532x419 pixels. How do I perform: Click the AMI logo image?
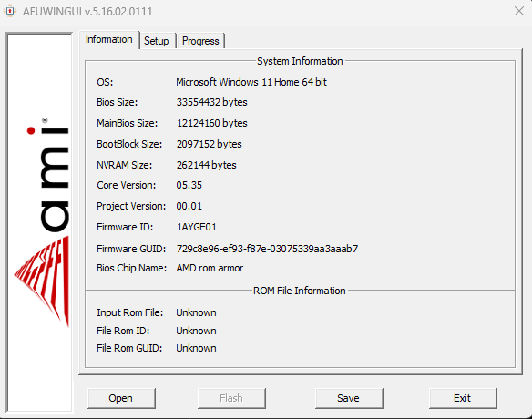(x=40, y=222)
